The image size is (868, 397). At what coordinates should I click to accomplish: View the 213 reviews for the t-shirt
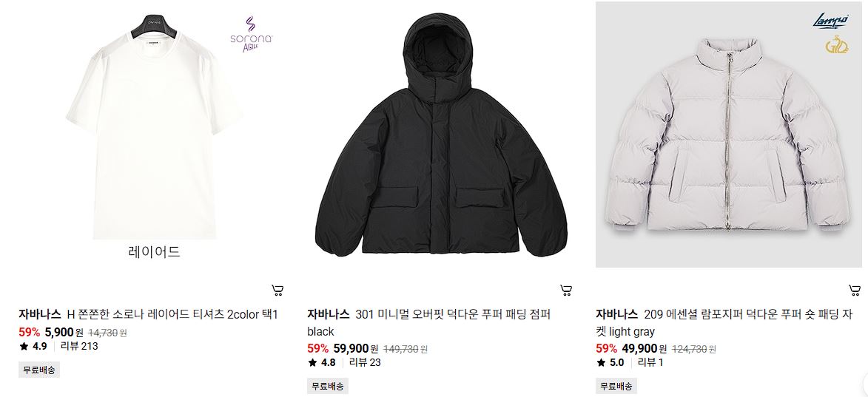tap(81, 347)
